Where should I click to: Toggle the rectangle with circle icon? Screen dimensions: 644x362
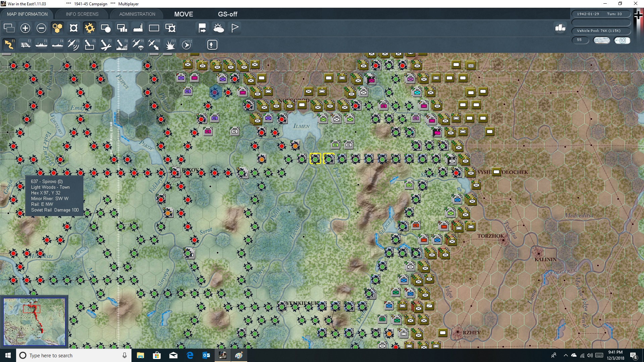(x=106, y=28)
